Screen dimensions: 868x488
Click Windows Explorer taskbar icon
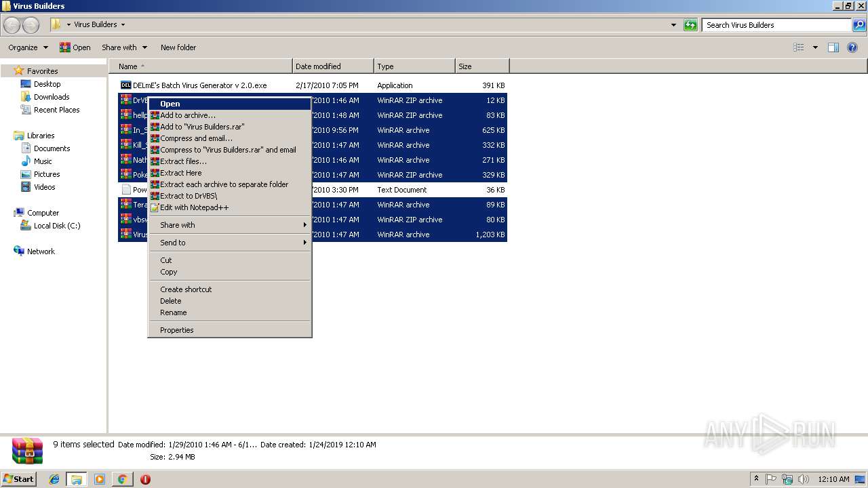(x=77, y=479)
